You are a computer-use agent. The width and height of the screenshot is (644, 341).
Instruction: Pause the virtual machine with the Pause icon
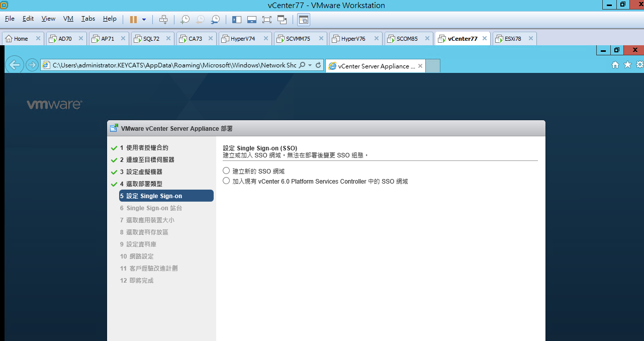(133, 20)
